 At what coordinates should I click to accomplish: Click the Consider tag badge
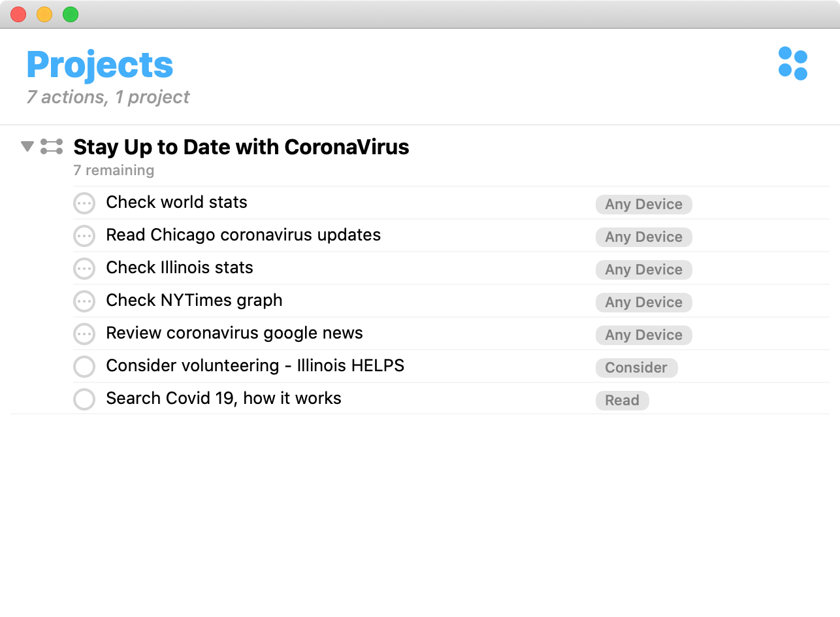click(636, 368)
